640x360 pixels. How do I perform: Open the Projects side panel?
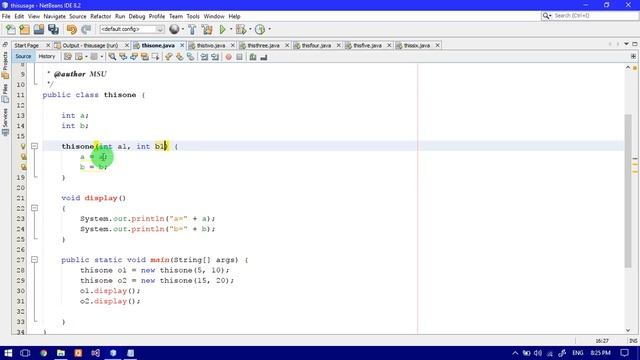coord(5,65)
